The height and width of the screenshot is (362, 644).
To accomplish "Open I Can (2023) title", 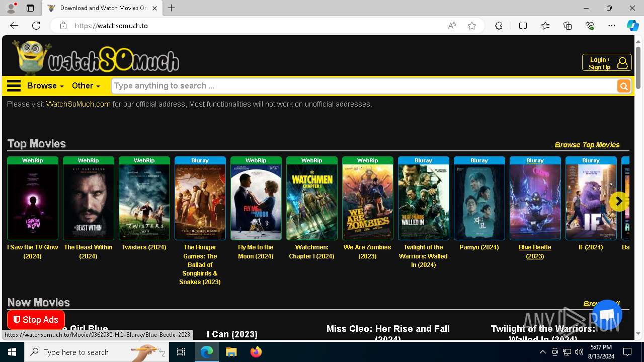I will [x=232, y=334].
